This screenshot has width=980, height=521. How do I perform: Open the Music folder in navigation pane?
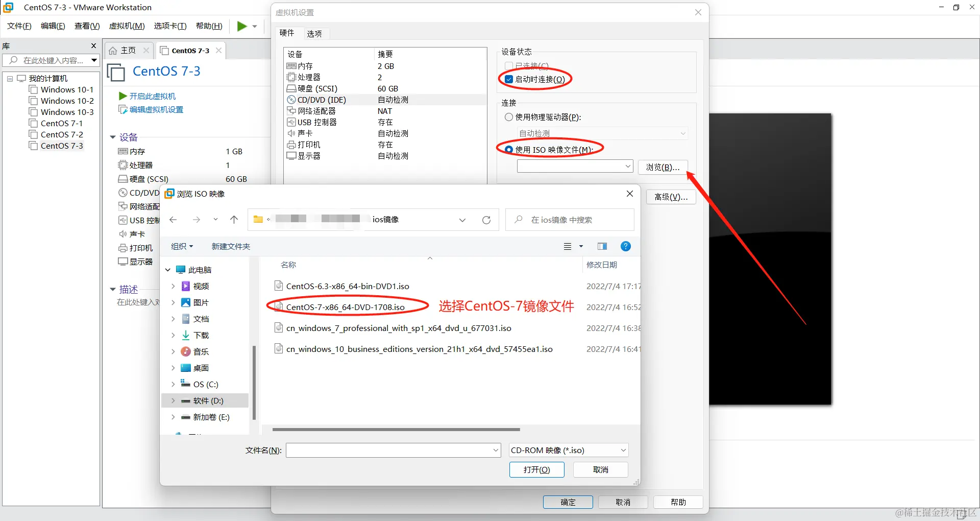(x=201, y=351)
